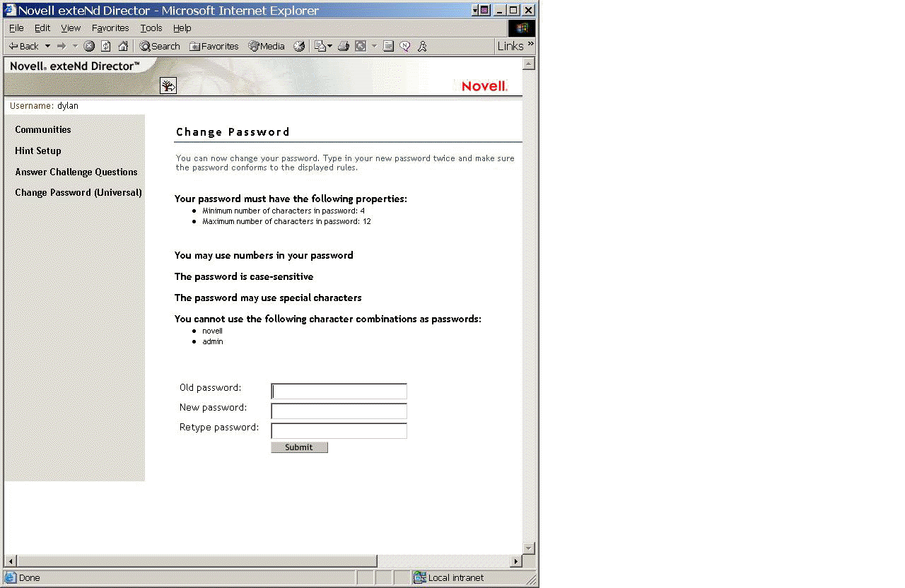
Task: Go to the Home page icon
Action: point(122,46)
